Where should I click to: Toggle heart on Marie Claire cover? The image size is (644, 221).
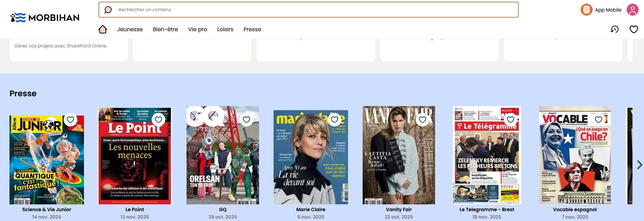coord(335,120)
